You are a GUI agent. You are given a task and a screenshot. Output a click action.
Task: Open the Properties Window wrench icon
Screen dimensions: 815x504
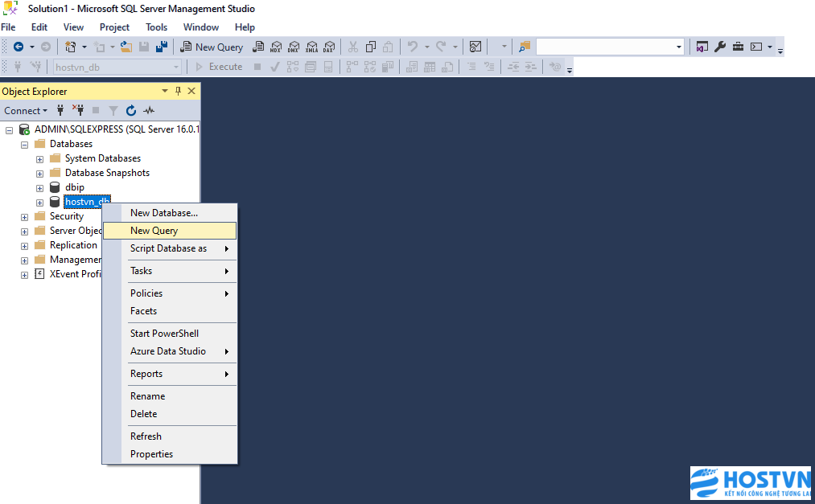[720, 47]
